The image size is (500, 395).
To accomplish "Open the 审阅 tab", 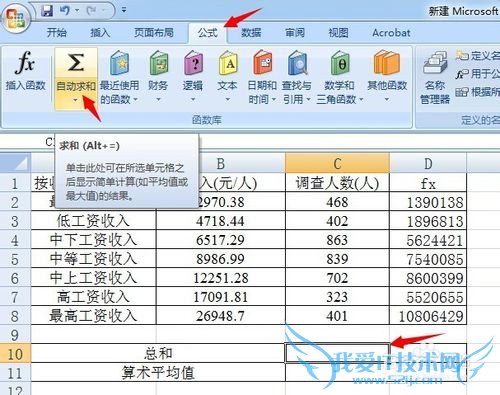I will click(295, 33).
